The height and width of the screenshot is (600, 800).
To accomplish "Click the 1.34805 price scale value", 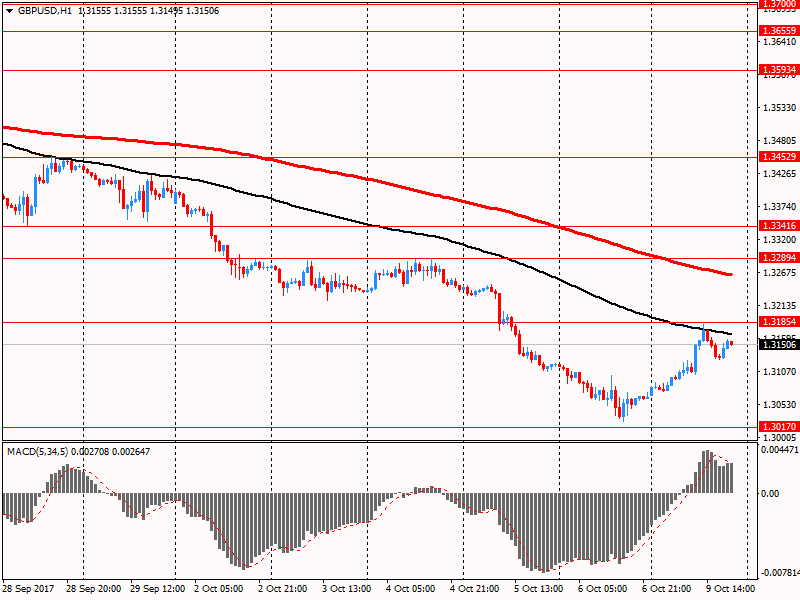I will [780, 140].
